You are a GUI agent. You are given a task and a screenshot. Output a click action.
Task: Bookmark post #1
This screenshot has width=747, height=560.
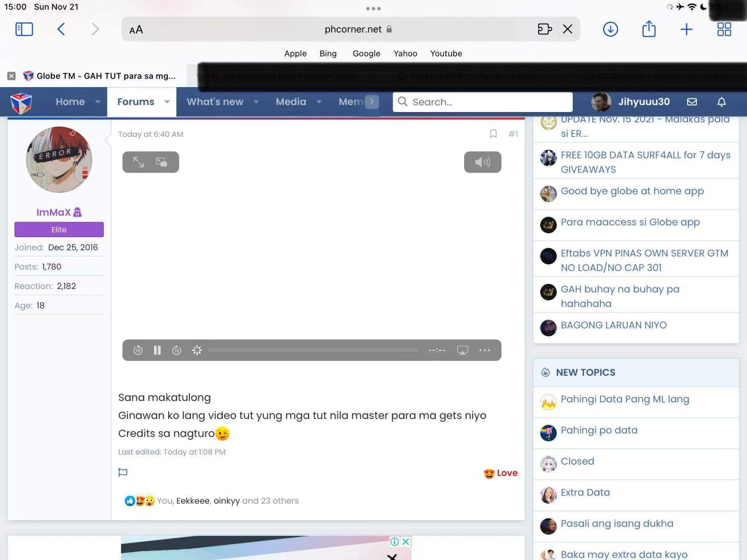[x=493, y=134]
